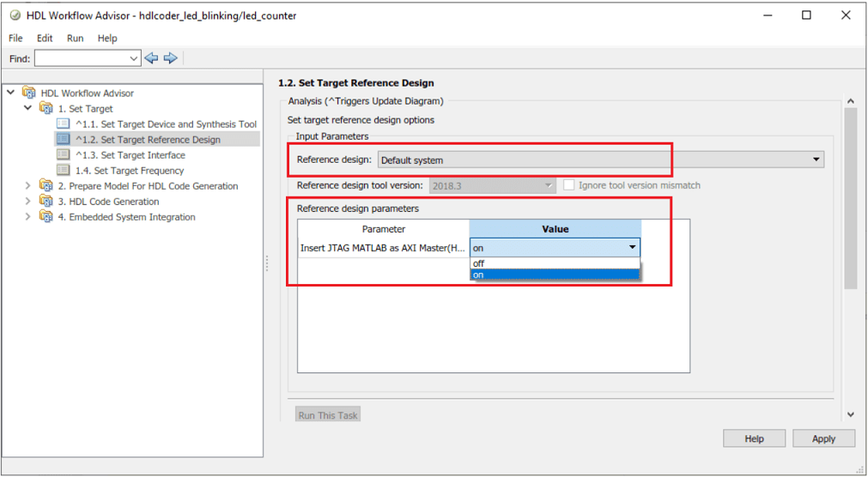Open the Reference design dropdown
Screen dimensions: 868x477
click(601, 160)
